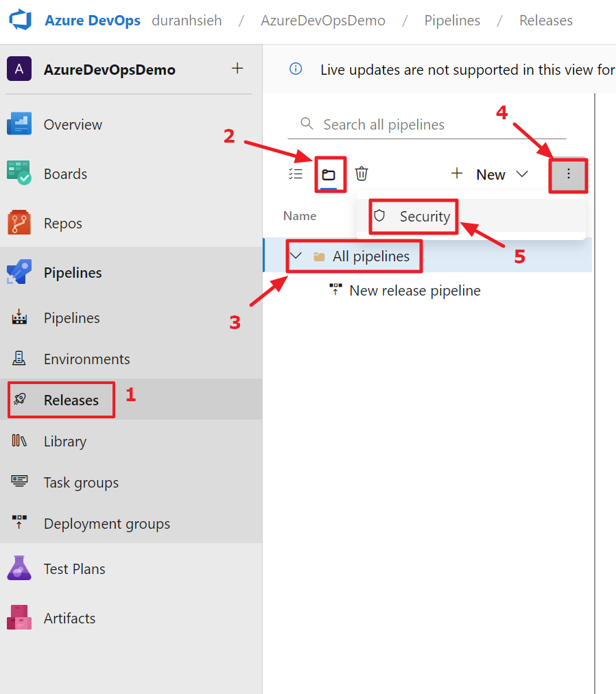Select the All pipelines folder

point(371,256)
